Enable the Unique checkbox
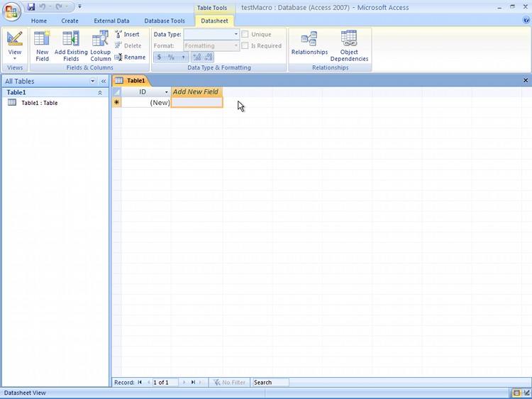 pos(245,34)
